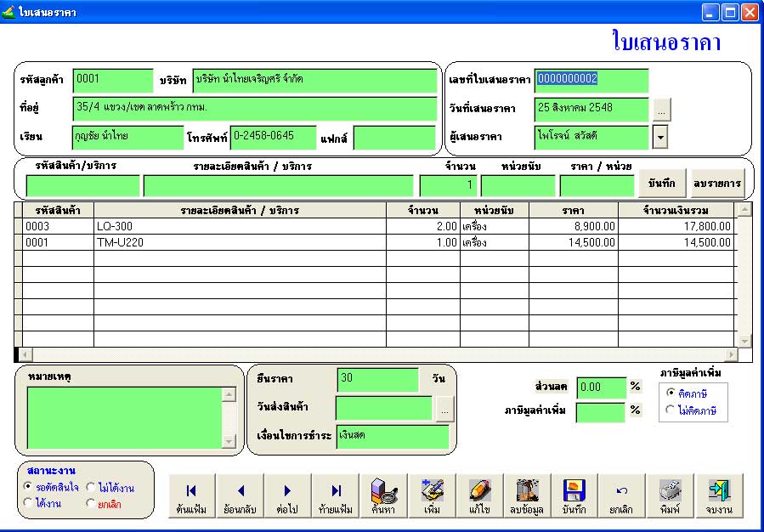764x532 pixels.
Task: Select the ไม่คิดภาษี radio option
Action: pyautogui.click(x=671, y=410)
